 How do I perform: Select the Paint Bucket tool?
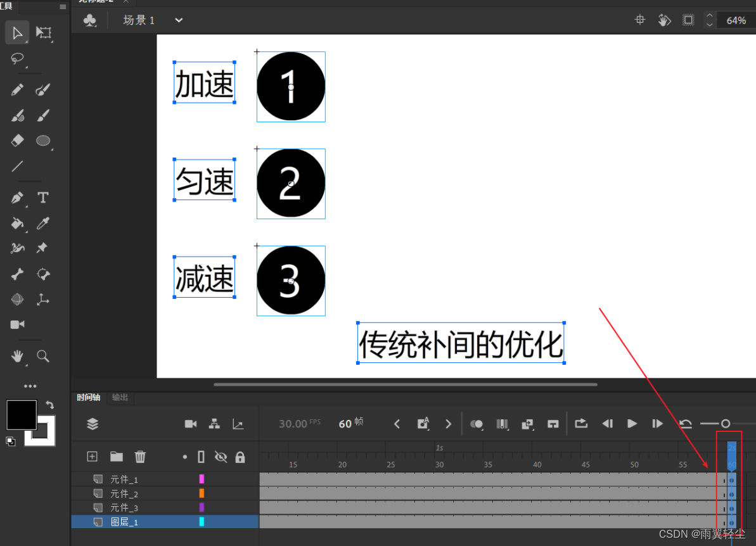[17, 223]
